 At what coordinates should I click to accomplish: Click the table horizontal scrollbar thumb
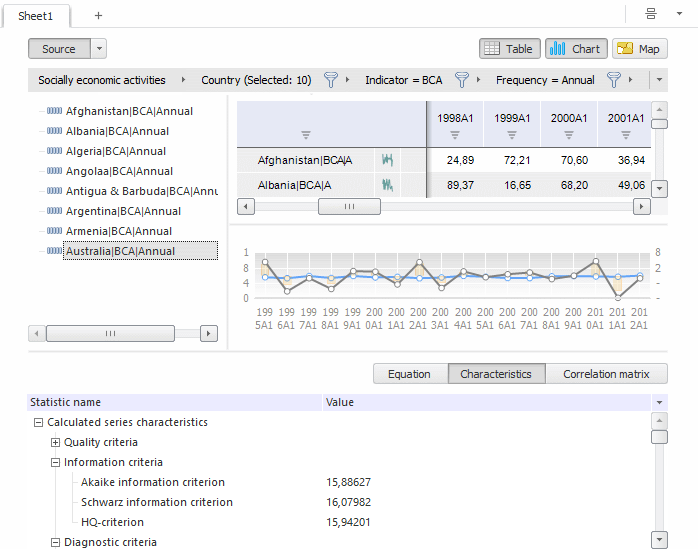(349, 206)
